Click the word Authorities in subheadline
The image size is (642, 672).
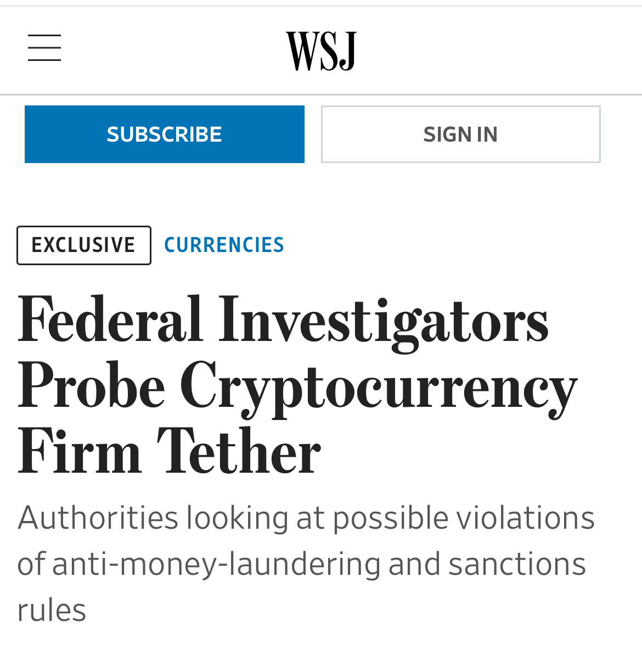coord(98,518)
